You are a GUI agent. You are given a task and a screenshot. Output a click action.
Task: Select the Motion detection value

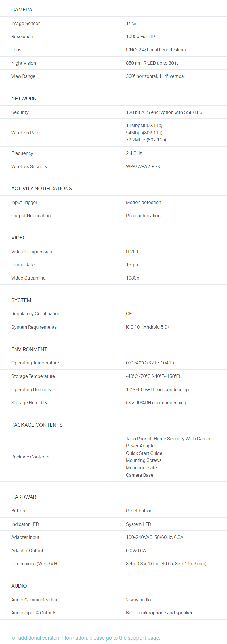tap(144, 202)
